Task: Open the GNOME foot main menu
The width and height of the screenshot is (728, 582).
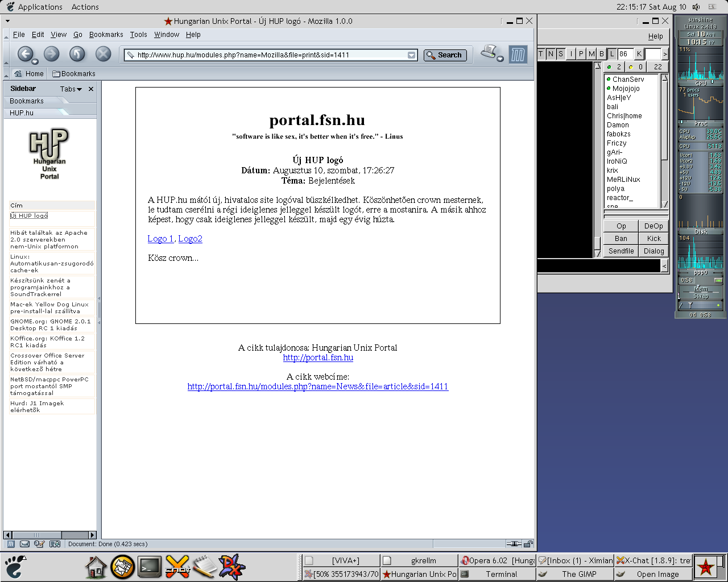Action: (x=15, y=567)
